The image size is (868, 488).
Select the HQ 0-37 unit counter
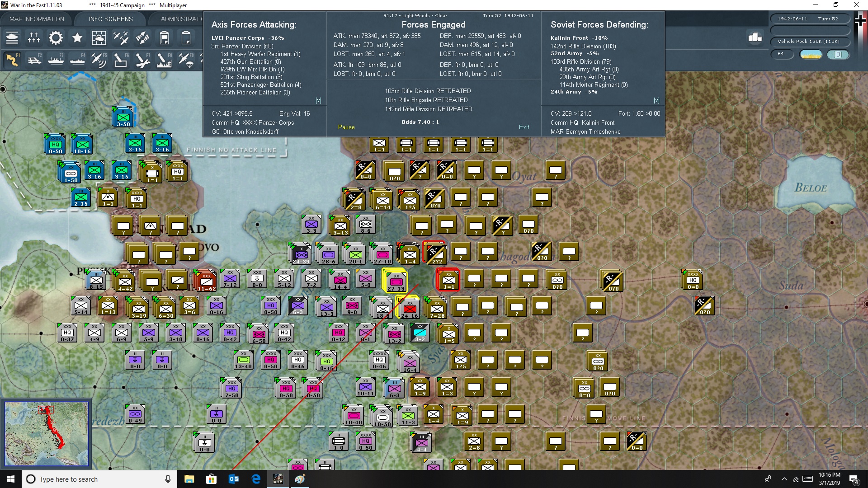67,333
